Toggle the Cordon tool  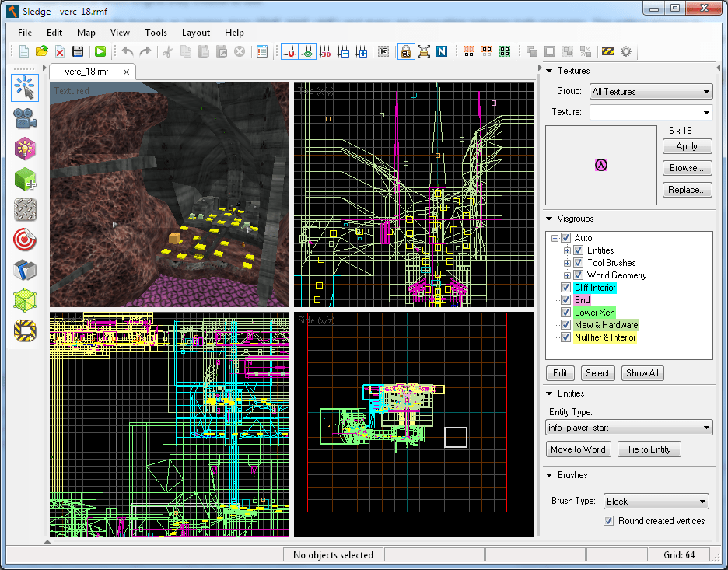pos(26,330)
